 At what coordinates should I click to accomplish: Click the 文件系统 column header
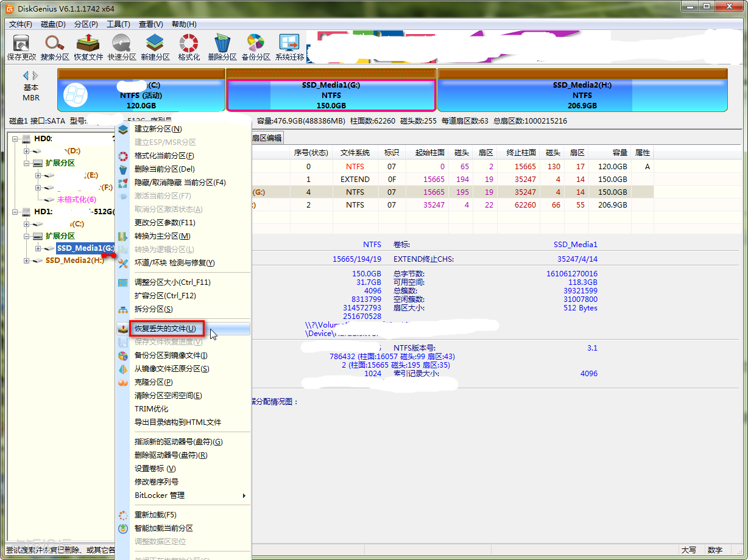tap(355, 153)
